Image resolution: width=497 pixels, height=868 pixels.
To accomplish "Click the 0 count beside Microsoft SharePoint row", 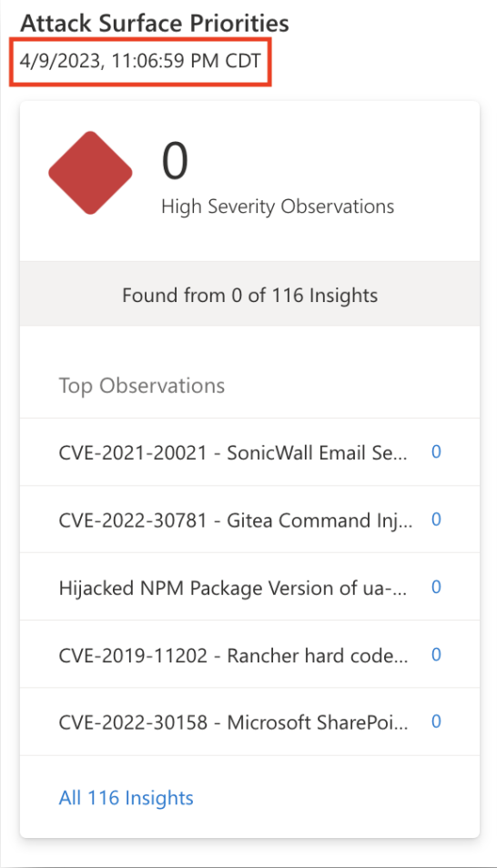I will pos(436,722).
